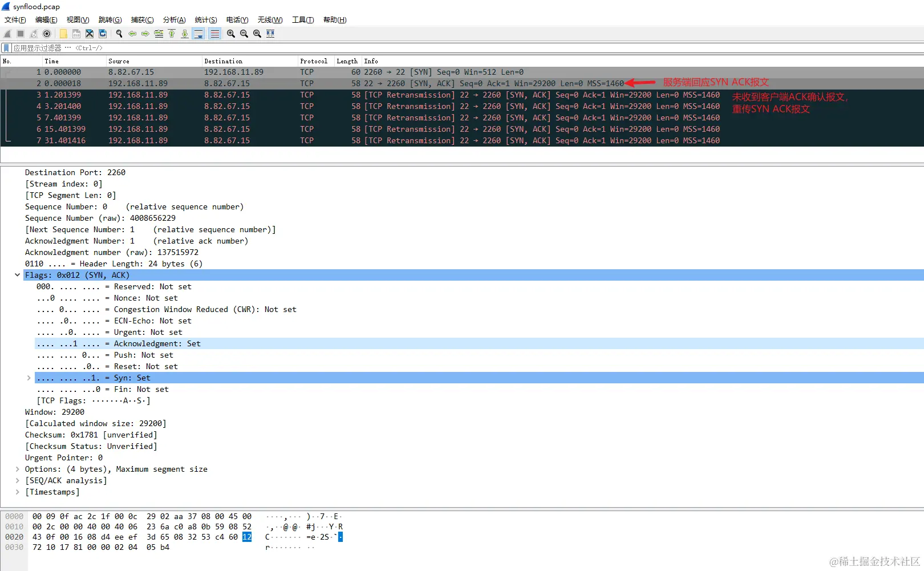Toggle auto-scroll during live capture
Screen dimensions: 924x571
pyautogui.click(x=198, y=34)
